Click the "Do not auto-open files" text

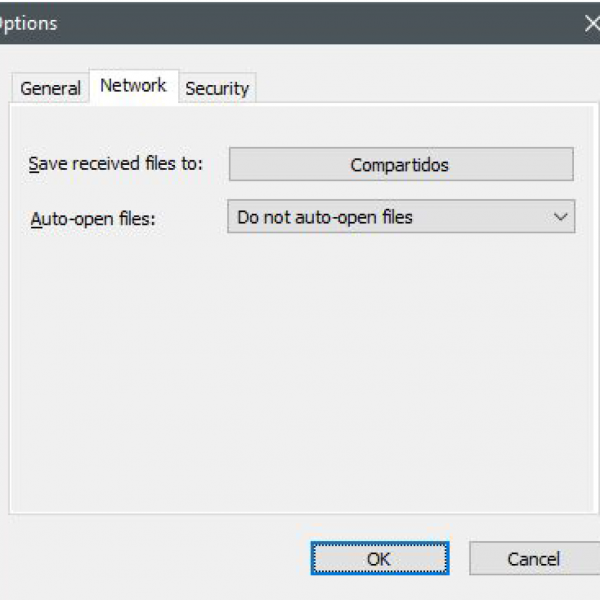pos(325,217)
